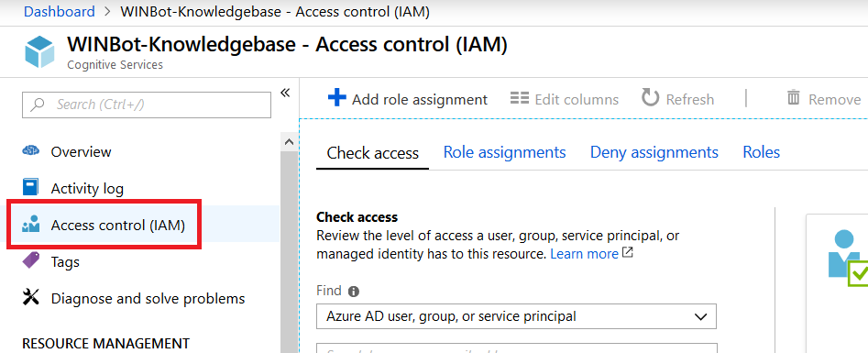Switch to the Deny assignments tab
Screen dimensions: 868x353
[x=654, y=152]
